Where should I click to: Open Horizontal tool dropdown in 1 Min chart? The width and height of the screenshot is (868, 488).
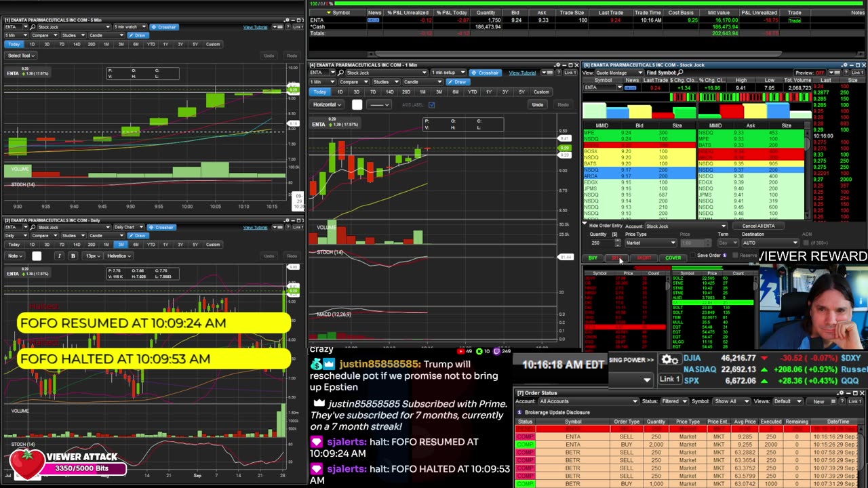[x=327, y=104]
